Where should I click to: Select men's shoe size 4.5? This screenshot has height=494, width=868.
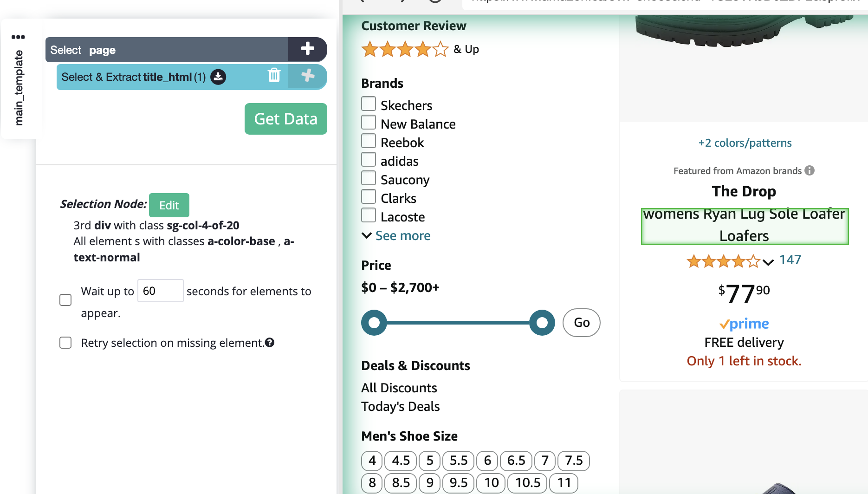point(401,461)
